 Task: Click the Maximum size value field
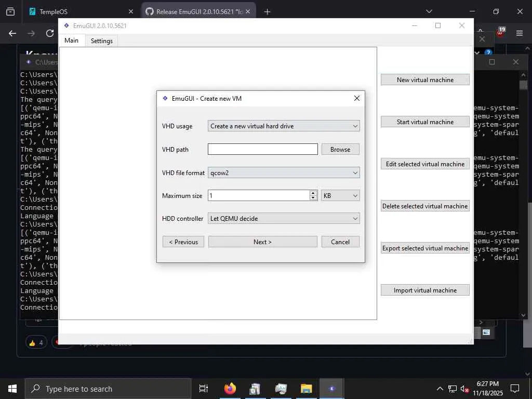click(x=259, y=195)
